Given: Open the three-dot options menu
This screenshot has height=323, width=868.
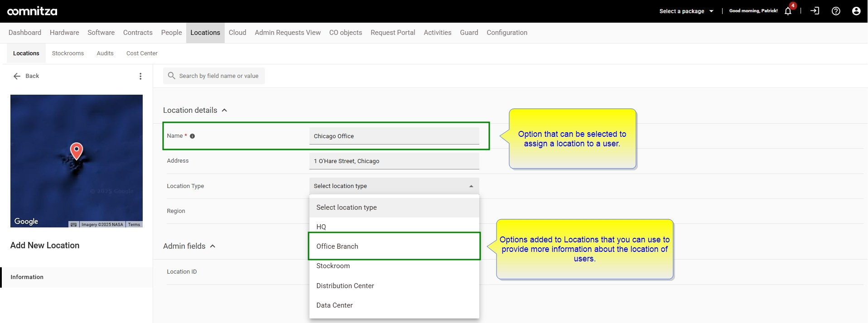Looking at the screenshot, I should click(x=140, y=76).
